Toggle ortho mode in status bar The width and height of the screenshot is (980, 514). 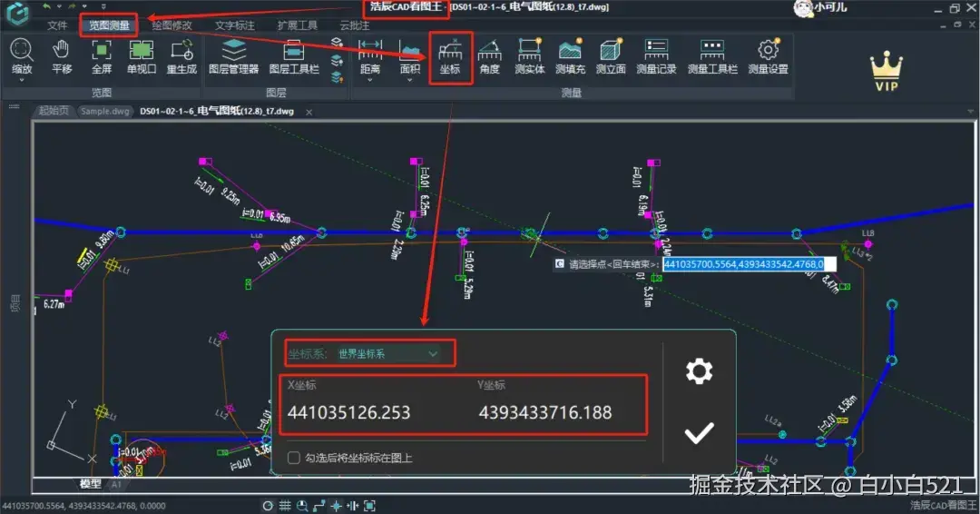pyautogui.click(x=318, y=506)
